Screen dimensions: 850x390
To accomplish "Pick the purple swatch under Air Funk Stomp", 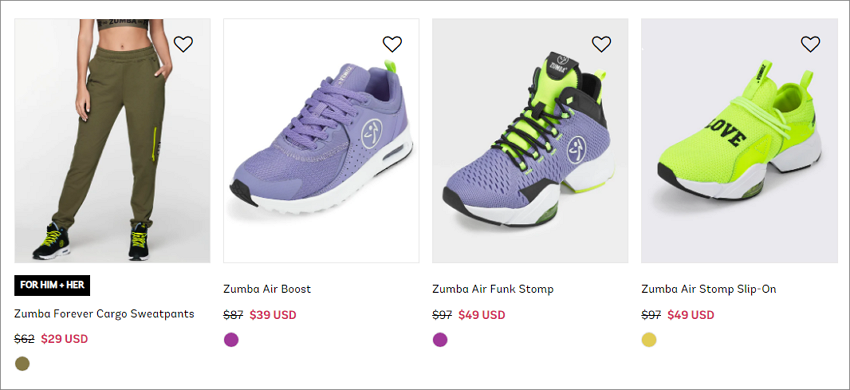I will tap(440, 340).
